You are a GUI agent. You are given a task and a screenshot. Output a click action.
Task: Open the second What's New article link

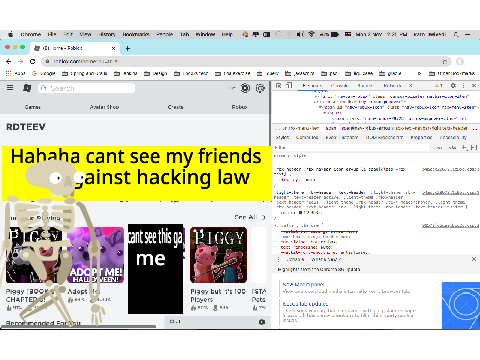[305, 304]
